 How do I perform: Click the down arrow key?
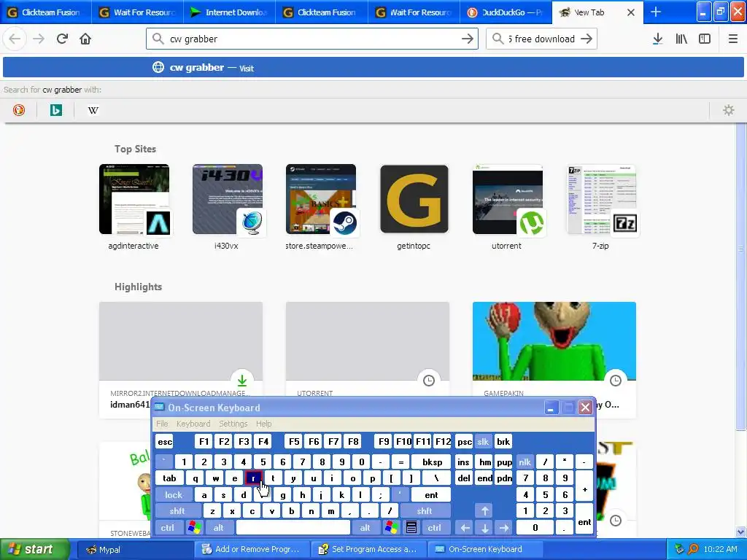[484, 528]
